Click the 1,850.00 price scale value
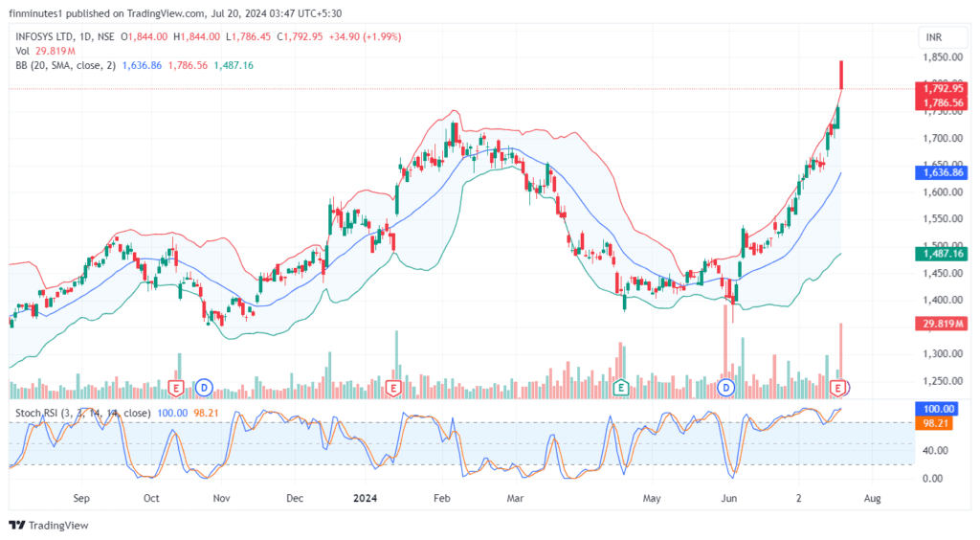 [943, 57]
